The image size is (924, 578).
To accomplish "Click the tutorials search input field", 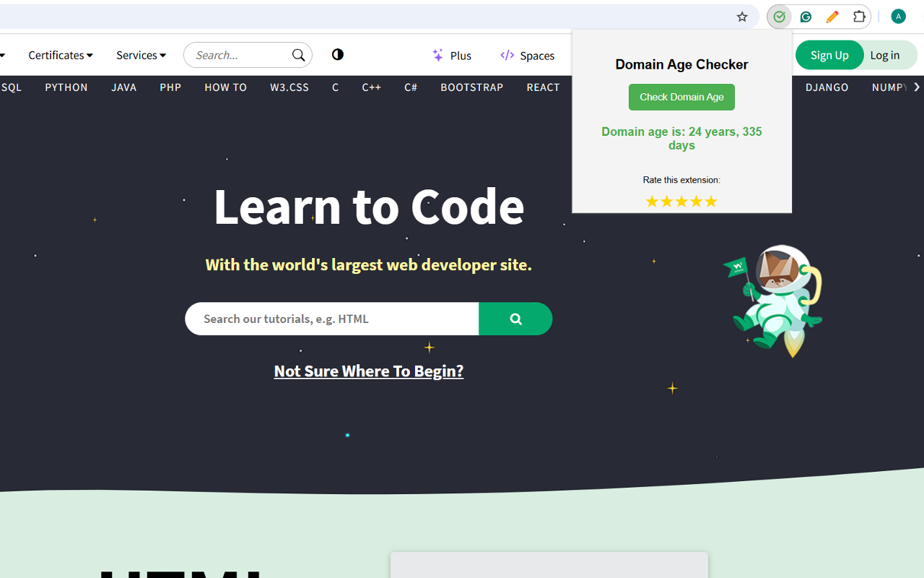I will (x=331, y=319).
